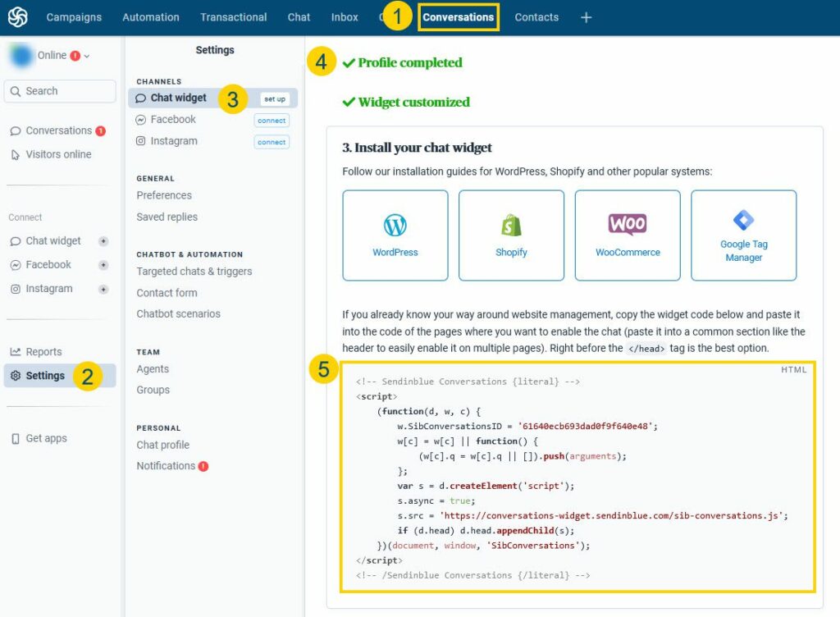Open Conversations in the left sidebar
Screen dimensions: 840x617
coord(59,130)
